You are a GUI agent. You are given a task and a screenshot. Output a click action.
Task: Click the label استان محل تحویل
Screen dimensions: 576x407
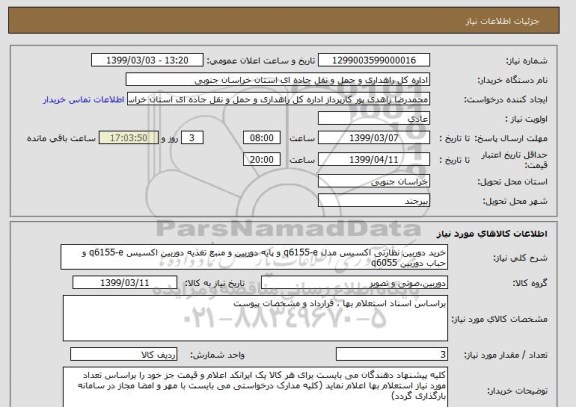512,182
